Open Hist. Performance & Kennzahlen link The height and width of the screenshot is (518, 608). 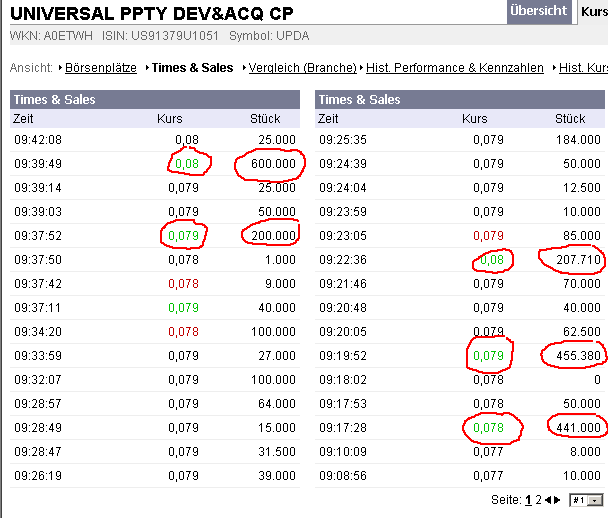[455, 68]
